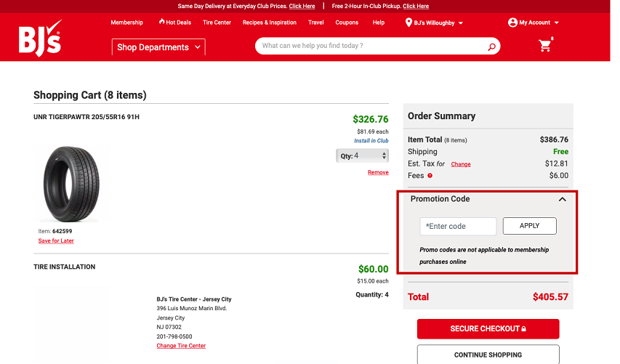Image resolution: width=620 pixels, height=364 pixels.
Task: Expand the Shop Departments dropdown
Action: point(158,47)
